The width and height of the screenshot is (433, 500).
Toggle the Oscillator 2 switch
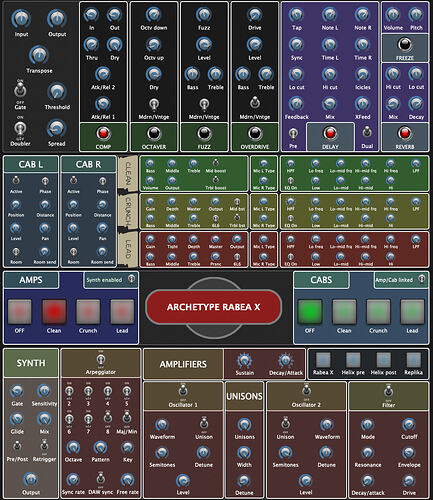pyautogui.click(x=306, y=390)
